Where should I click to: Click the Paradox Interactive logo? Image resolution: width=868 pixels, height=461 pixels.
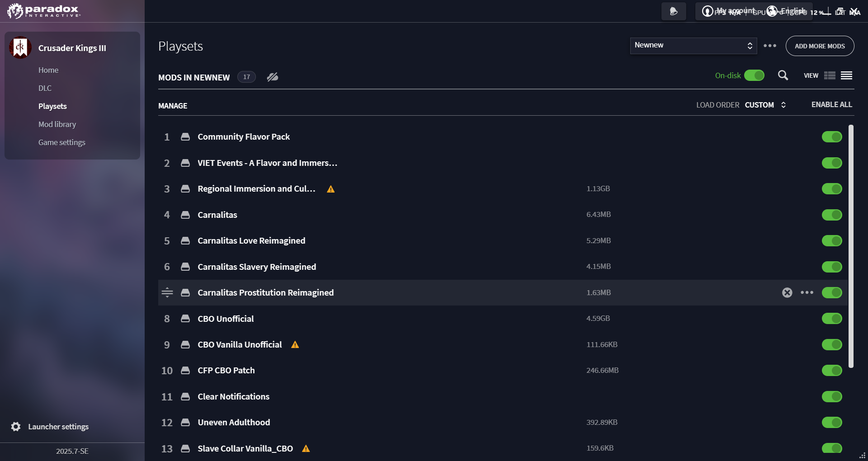click(43, 11)
